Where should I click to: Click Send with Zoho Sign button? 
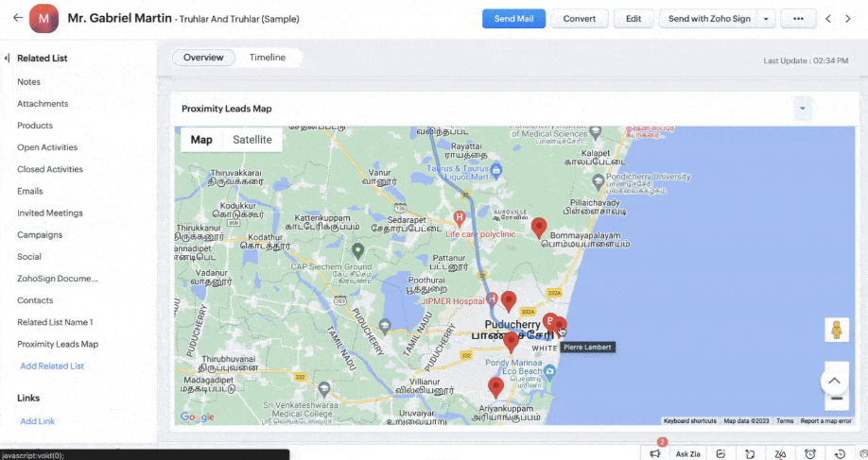709,18
